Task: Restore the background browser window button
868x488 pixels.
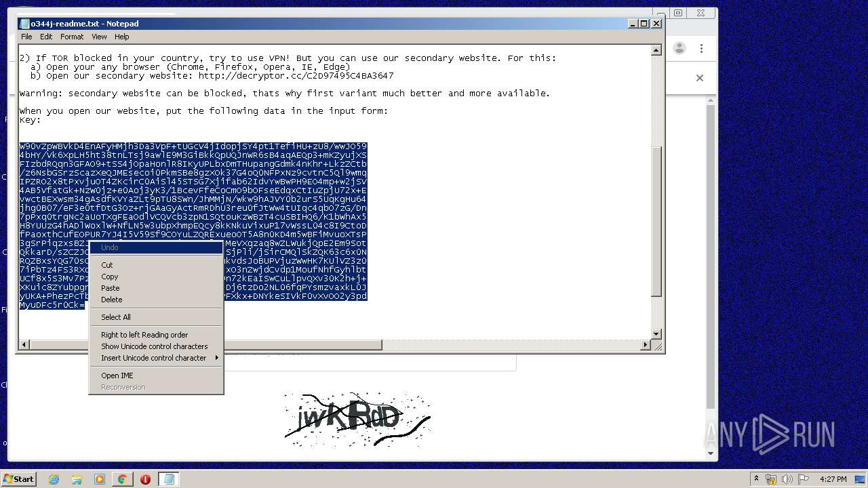Action: tap(678, 13)
